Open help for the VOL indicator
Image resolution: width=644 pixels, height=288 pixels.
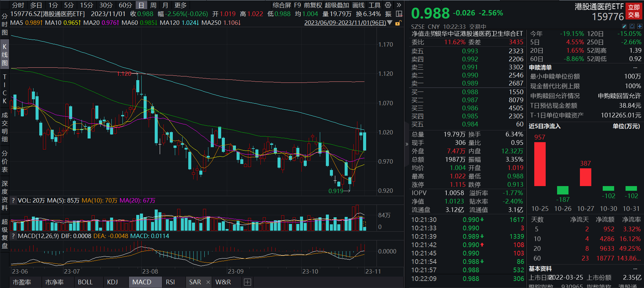click(13, 200)
